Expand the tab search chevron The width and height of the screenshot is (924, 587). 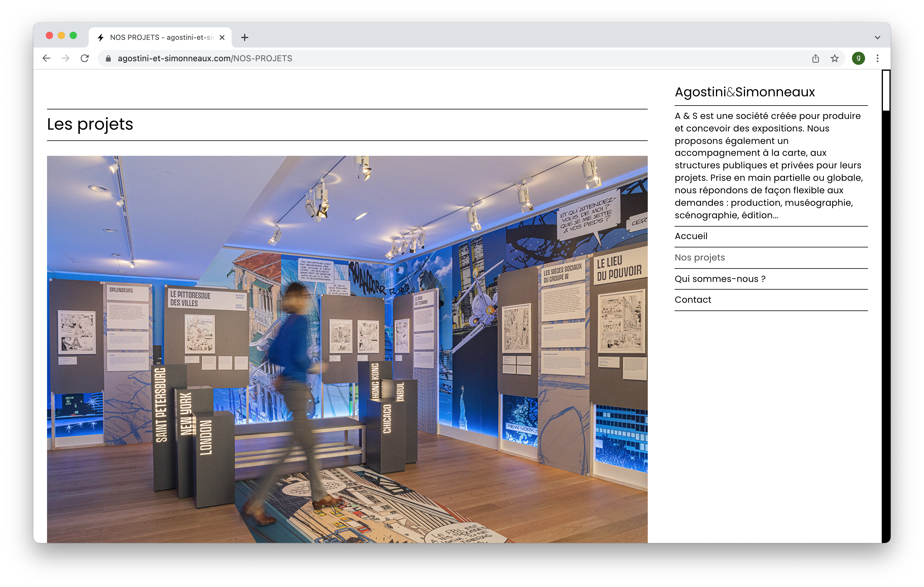[877, 37]
